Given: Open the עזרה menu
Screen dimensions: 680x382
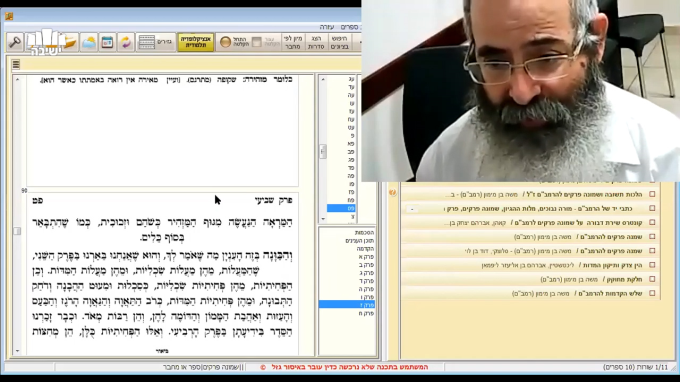Looking at the screenshot, I should (327, 27).
